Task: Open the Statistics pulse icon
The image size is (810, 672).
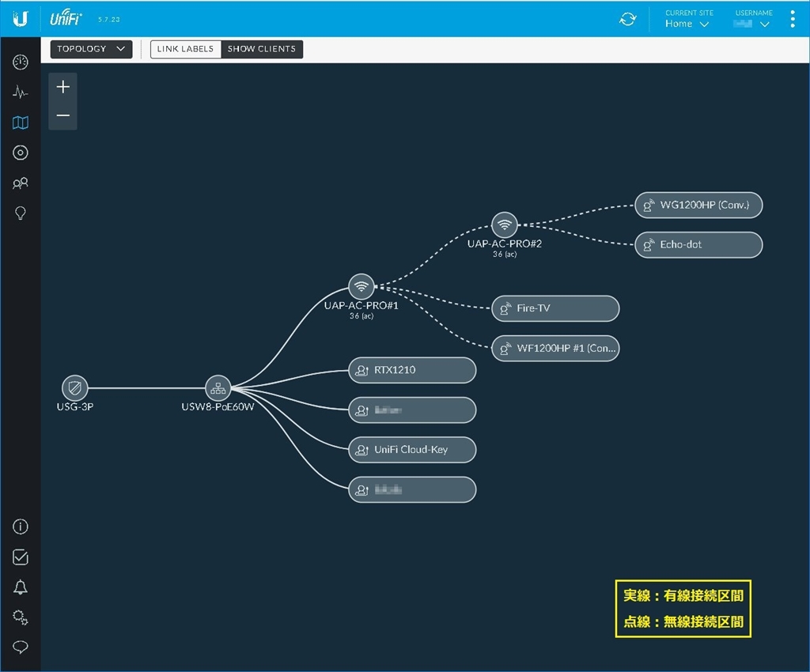Action: point(20,92)
